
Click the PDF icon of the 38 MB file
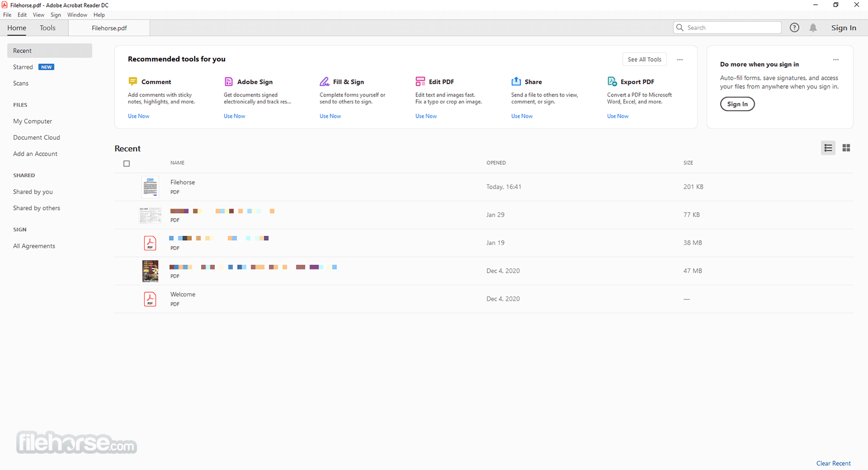tap(150, 243)
